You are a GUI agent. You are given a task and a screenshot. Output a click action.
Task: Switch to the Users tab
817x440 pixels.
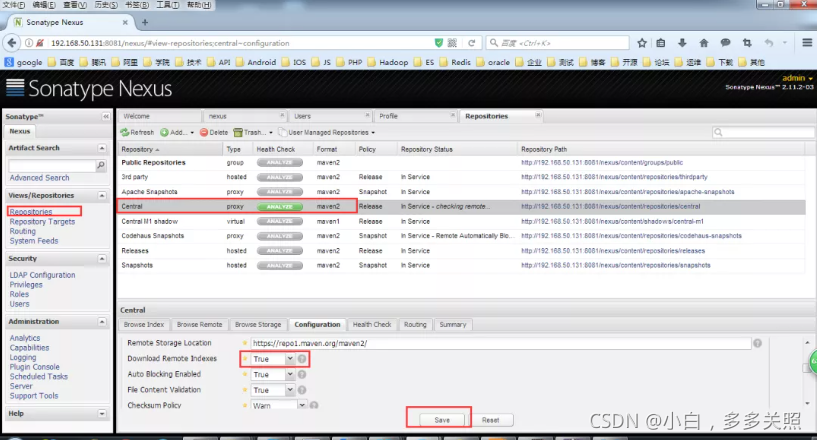[x=331, y=116]
